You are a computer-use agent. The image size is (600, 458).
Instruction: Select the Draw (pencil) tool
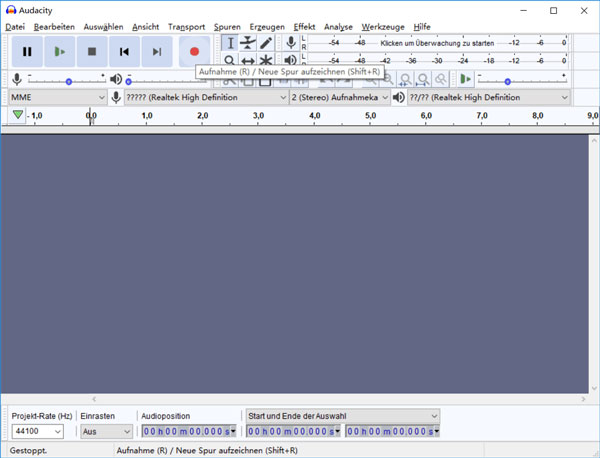coord(266,43)
